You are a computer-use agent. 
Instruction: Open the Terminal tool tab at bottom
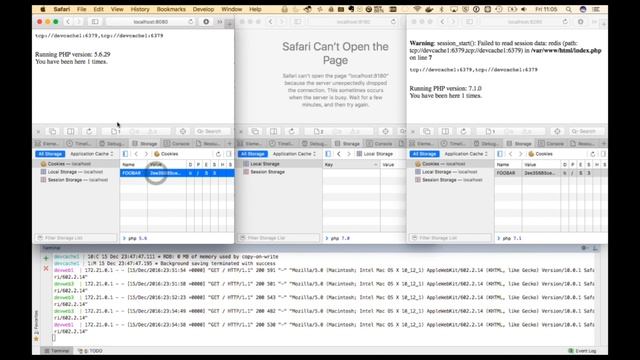(57, 351)
